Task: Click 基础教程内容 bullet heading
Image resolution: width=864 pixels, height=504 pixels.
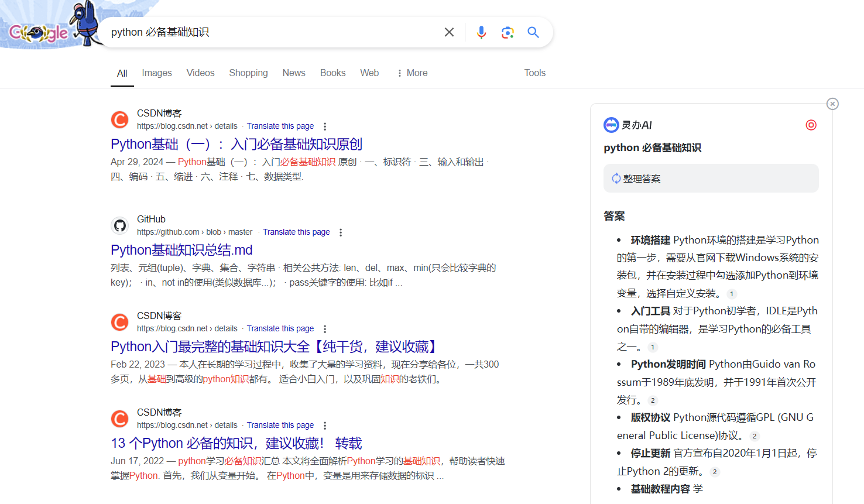Action: 660,489
